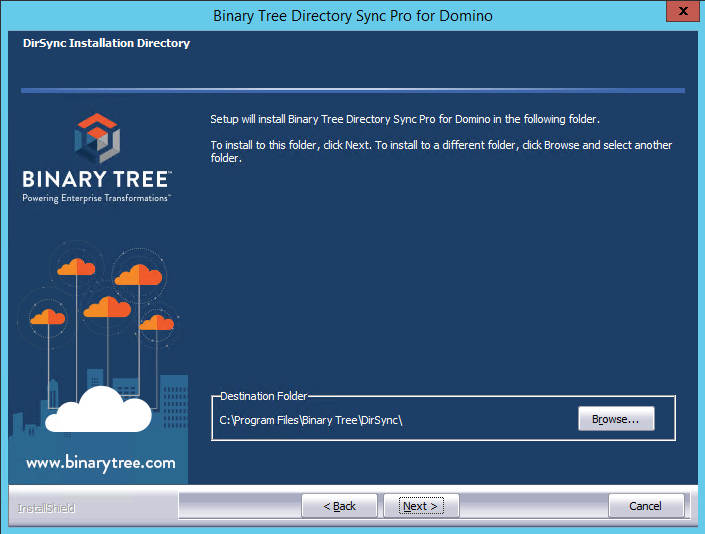Viewport: 705px width, 534px height.
Task: Click the window title Binary Tree Directory Sync Pro
Action: (x=352, y=16)
